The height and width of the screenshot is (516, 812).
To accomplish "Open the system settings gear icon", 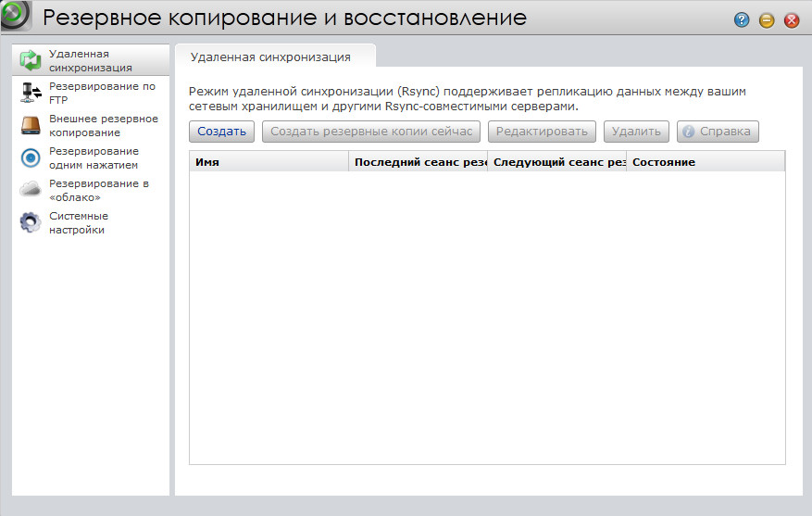I will [31, 223].
